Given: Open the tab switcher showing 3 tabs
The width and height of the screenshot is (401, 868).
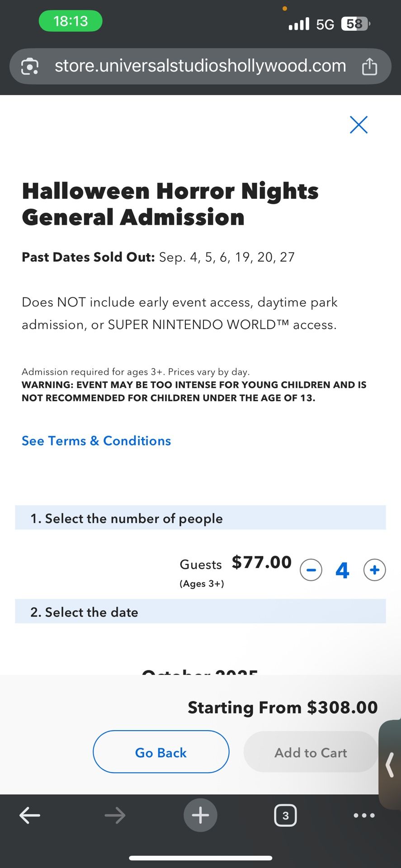Looking at the screenshot, I should pos(285,816).
